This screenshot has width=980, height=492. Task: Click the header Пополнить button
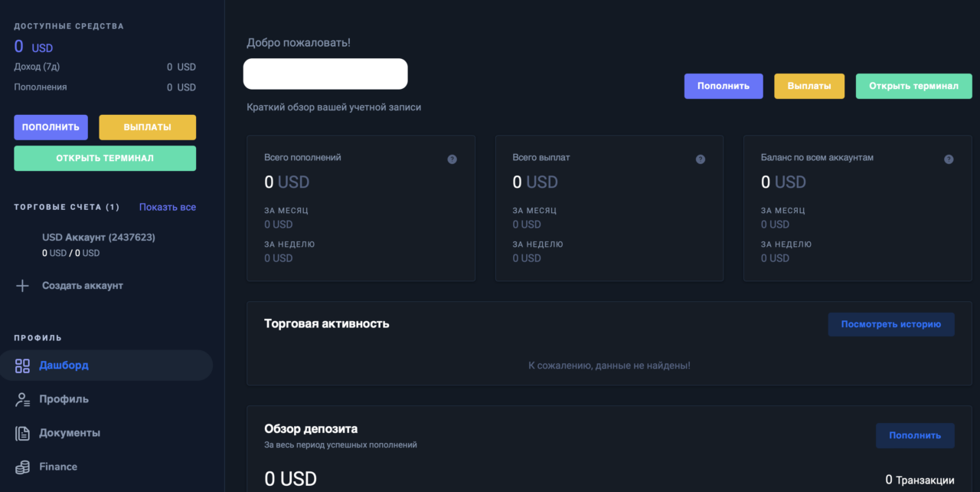pos(724,86)
